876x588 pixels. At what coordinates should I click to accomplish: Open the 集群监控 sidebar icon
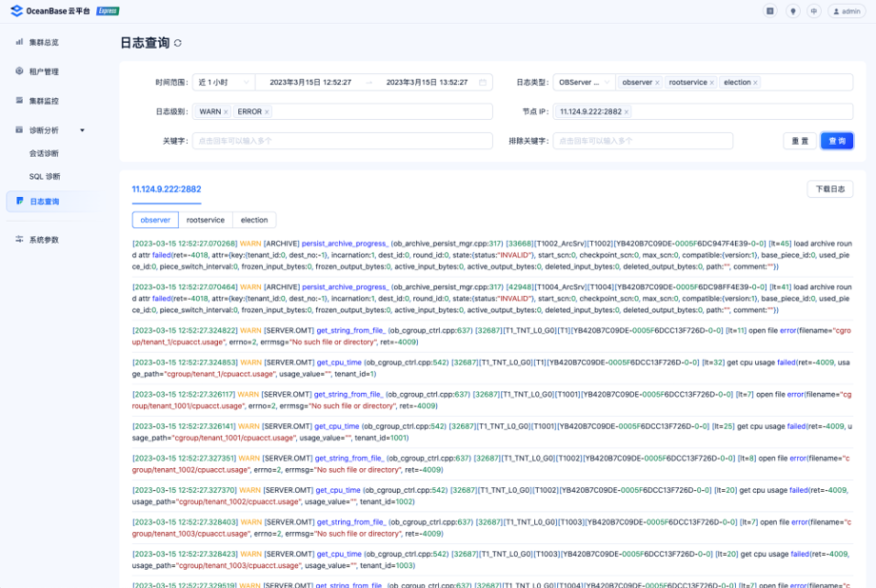[x=20, y=101]
